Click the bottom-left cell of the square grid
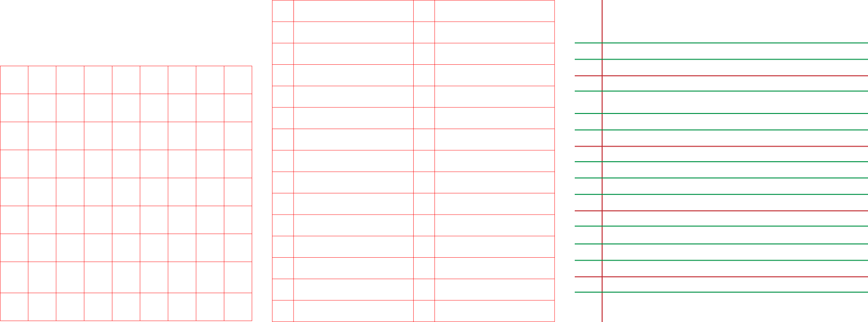The image size is (868, 322). tap(14, 307)
